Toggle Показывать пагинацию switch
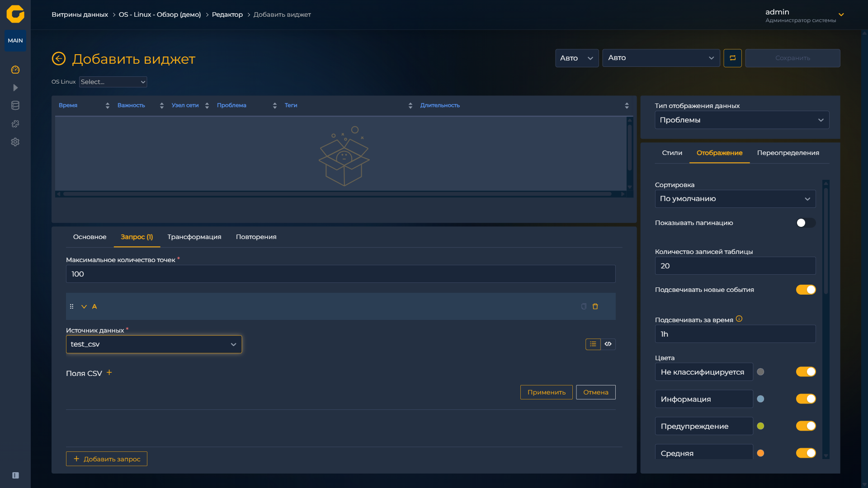This screenshot has height=488, width=868. tap(806, 223)
